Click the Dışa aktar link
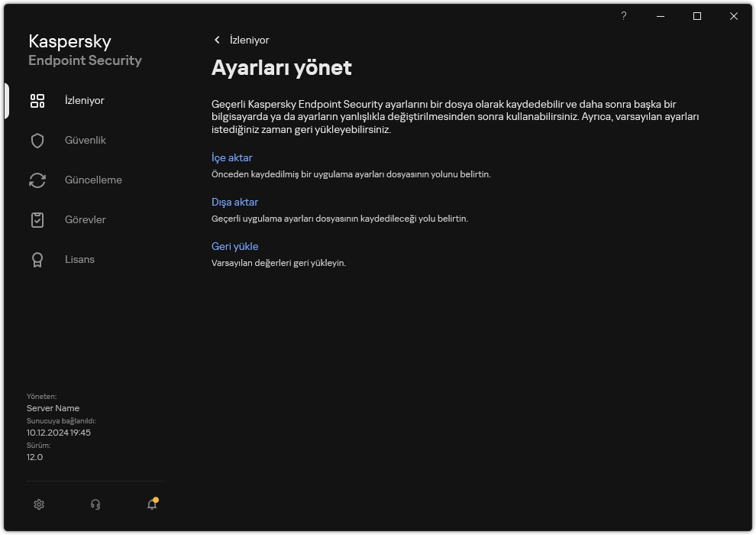756x535 pixels. 234,202
